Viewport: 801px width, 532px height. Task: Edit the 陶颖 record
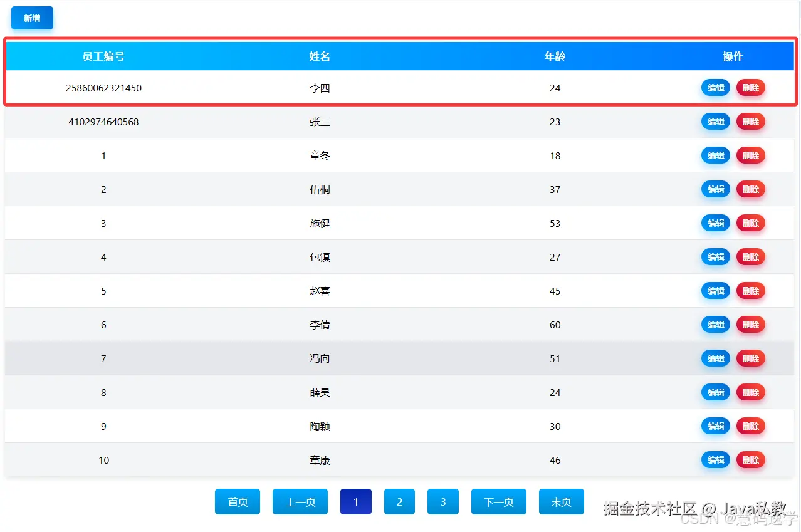pos(716,426)
